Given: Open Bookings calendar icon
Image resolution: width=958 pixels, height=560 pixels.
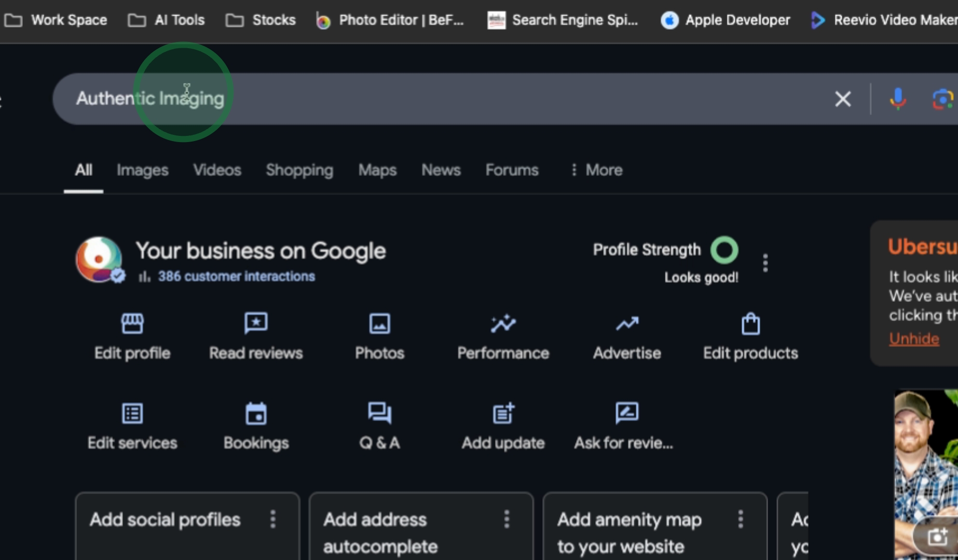Looking at the screenshot, I should coord(256,413).
